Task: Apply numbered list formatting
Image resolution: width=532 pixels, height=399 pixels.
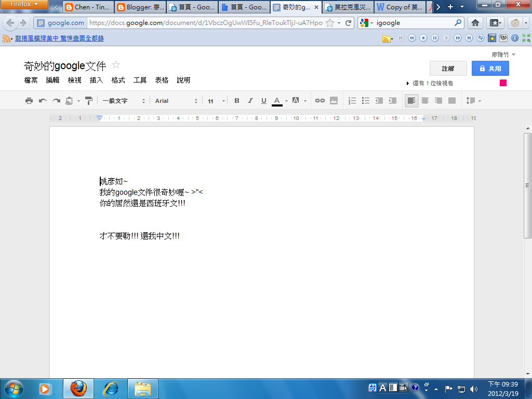Action: (x=352, y=101)
